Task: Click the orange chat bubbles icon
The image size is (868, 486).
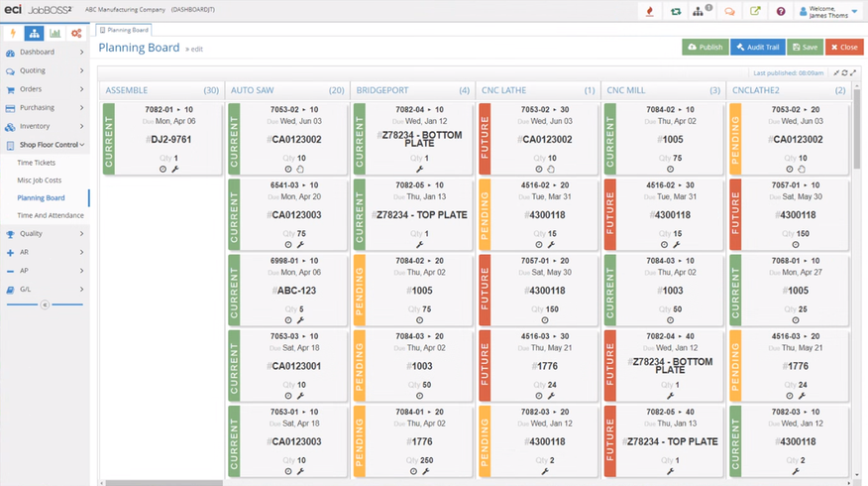Action: (x=729, y=12)
